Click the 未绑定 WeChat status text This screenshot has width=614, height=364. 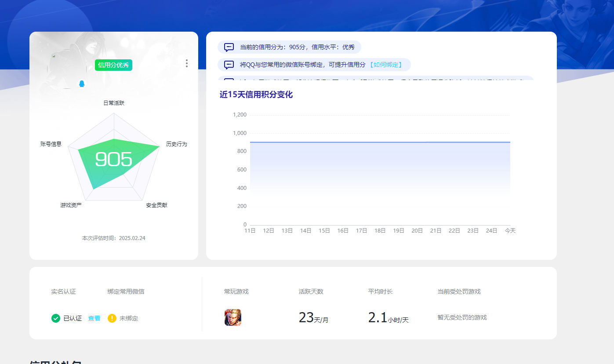129,318
